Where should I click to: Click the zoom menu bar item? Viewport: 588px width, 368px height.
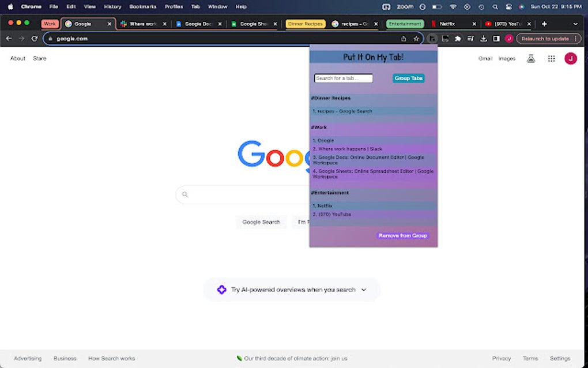[x=405, y=7]
